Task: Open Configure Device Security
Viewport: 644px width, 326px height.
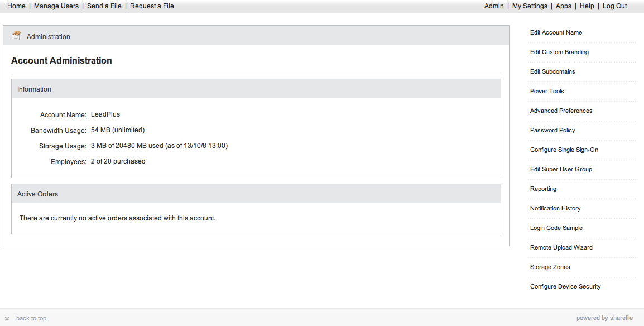Action: pos(565,286)
